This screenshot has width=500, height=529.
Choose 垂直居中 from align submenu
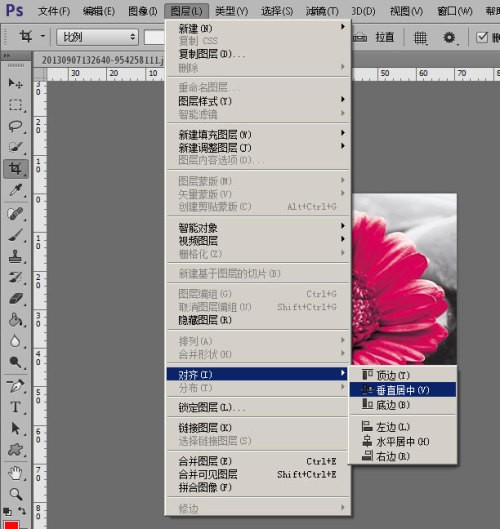click(402, 390)
